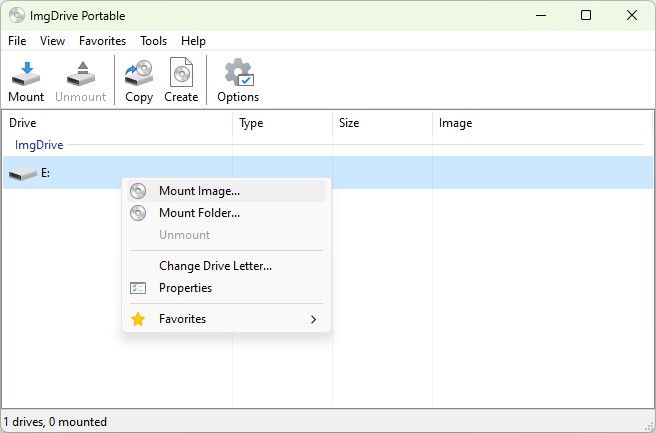Screen dimensions: 656x433
Task: Open Options gear icon in toolbar
Action: tap(239, 73)
